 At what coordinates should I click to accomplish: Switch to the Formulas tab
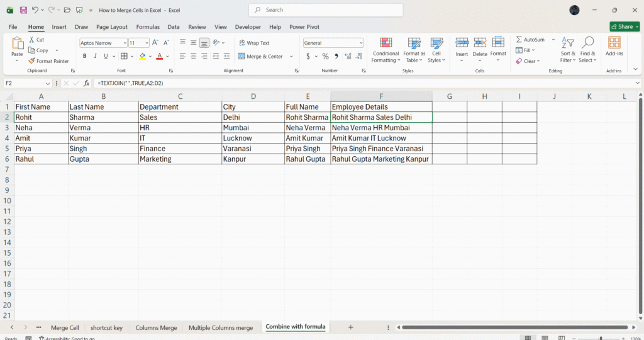(x=148, y=26)
